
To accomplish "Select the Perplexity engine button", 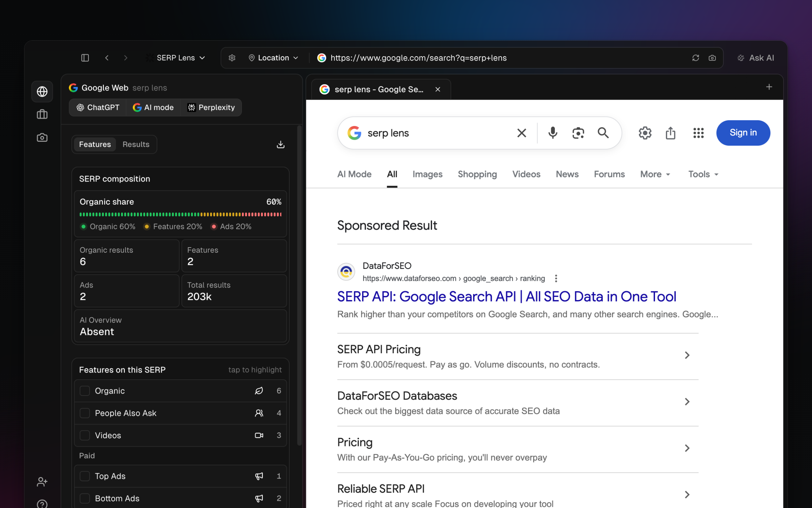I will pyautogui.click(x=211, y=108).
